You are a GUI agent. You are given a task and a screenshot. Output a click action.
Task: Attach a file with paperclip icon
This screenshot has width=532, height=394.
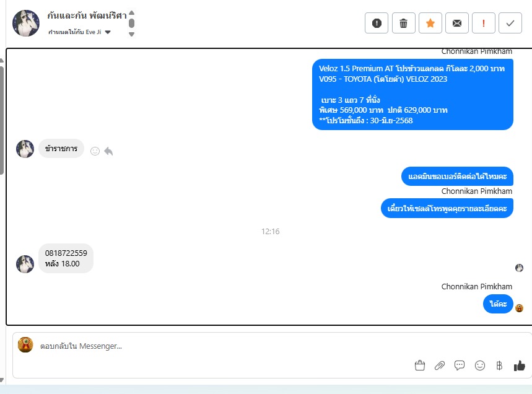coord(439,366)
